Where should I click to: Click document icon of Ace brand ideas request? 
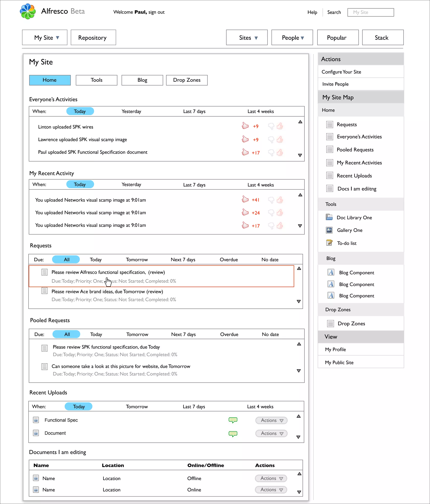click(x=44, y=291)
